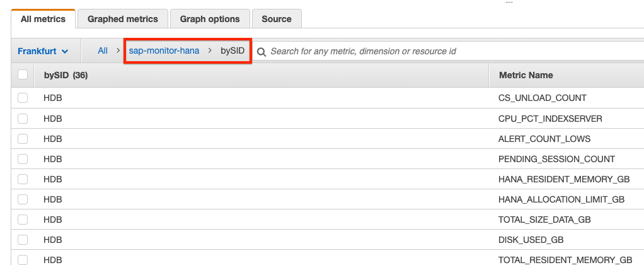Image resolution: width=644 pixels, height=265 pixels.
Task: Select the Source tab
Action: click(x=276, y=19)
